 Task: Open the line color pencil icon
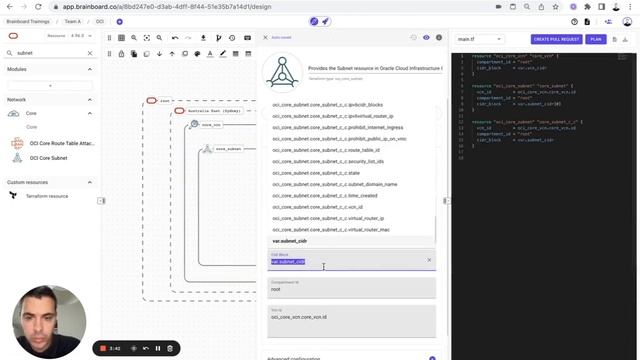pos(222,54)
